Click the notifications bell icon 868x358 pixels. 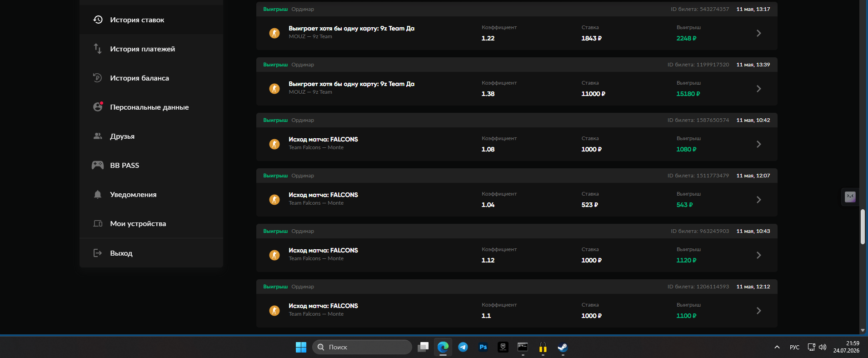(98, 194)
